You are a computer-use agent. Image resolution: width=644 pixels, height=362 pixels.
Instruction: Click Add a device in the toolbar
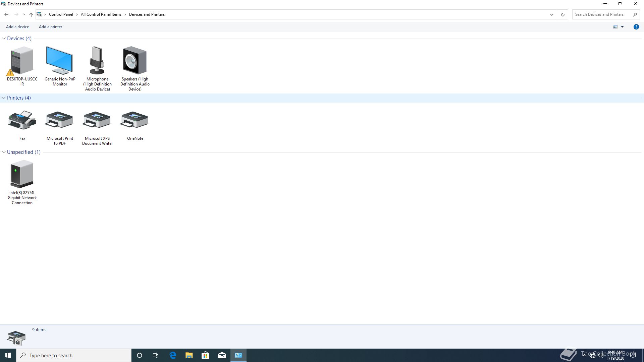[17, 27]
